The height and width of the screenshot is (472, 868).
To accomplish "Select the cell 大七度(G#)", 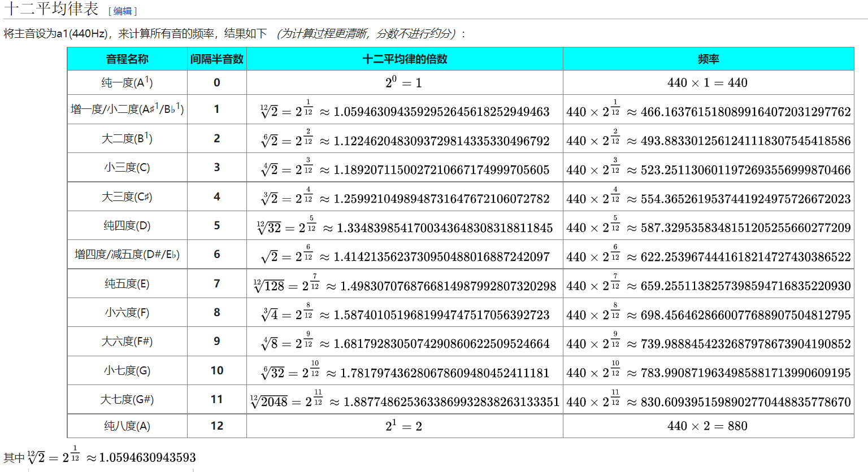I will click(x=127, y=399).
